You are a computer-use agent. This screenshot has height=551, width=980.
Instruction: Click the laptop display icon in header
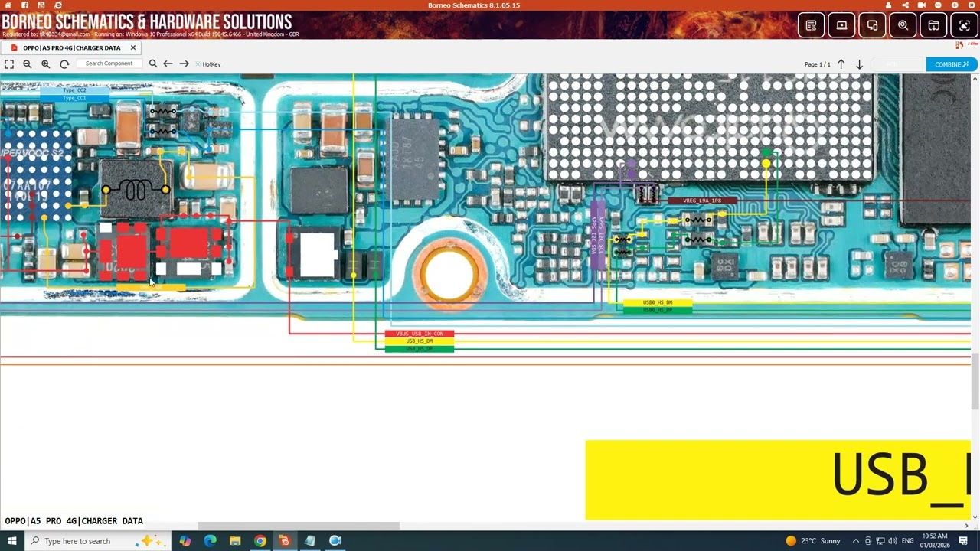(841, 25)
